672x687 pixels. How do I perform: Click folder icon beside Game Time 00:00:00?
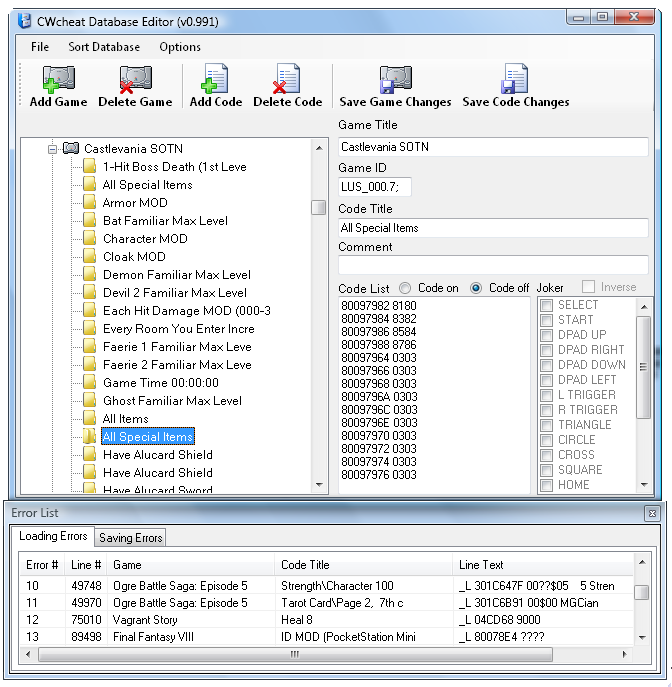click(x=89, y=382)
